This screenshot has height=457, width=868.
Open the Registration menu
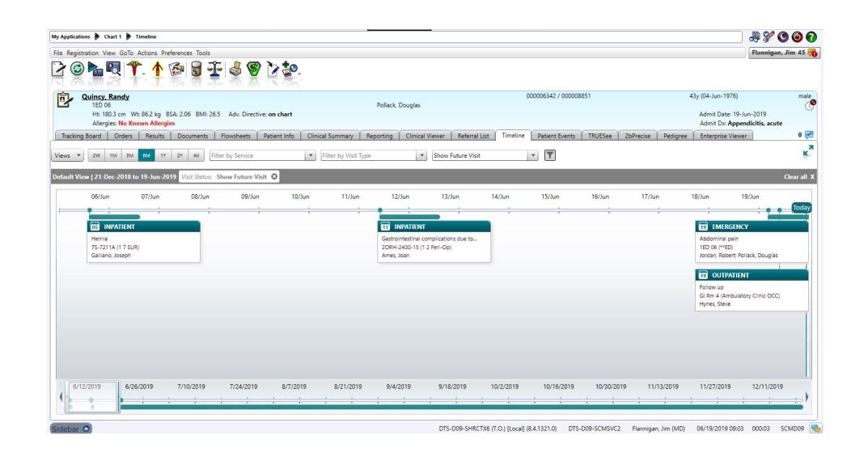pyautogui.click(x=83, y=53)
